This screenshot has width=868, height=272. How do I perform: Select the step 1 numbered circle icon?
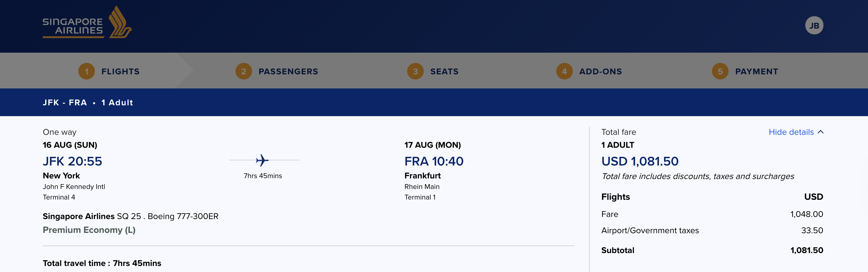click(x=87, y=71)
